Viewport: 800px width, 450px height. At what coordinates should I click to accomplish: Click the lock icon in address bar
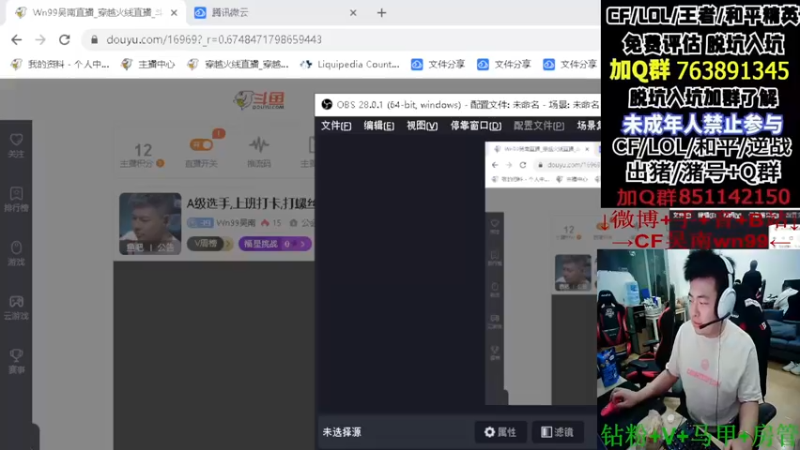click(94, 39)
